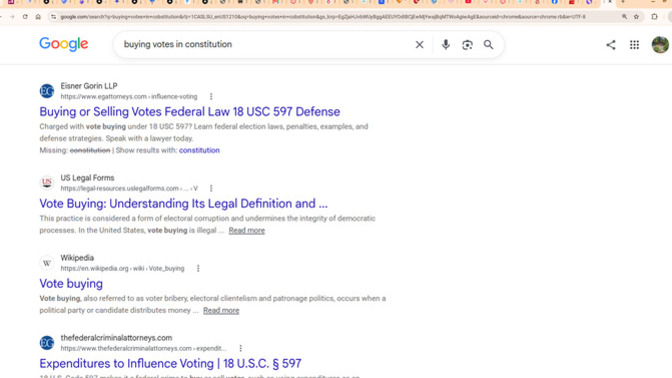Open more options for US Legal Forms result
The image size is (672, 378).
click(x=211, y=188)
